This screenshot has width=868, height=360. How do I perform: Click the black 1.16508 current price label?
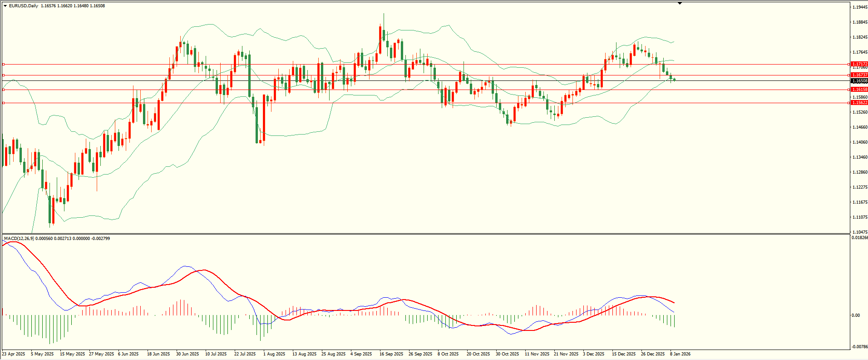[859, 81]
